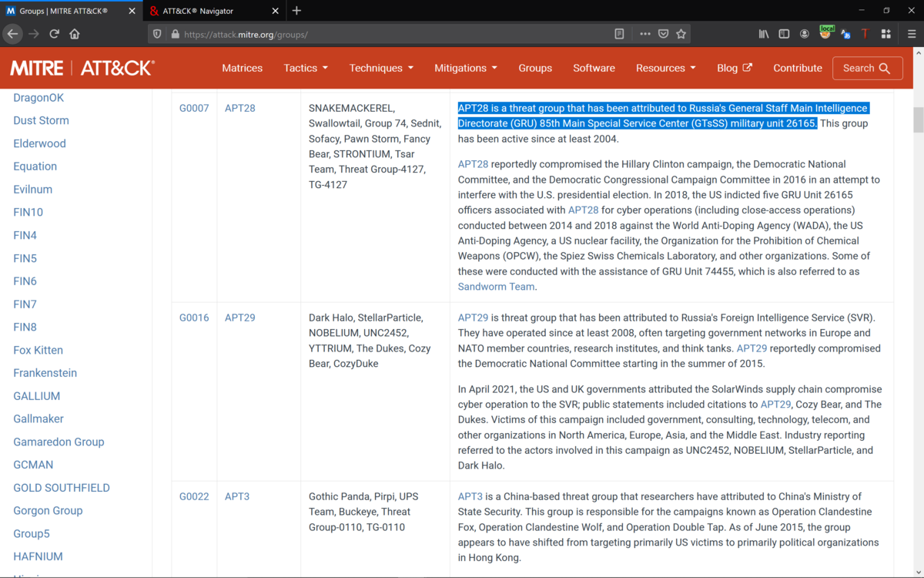Open the extension with squares and plus icon
Viewport: 924px width, 578px height.
tap(885, 34)
